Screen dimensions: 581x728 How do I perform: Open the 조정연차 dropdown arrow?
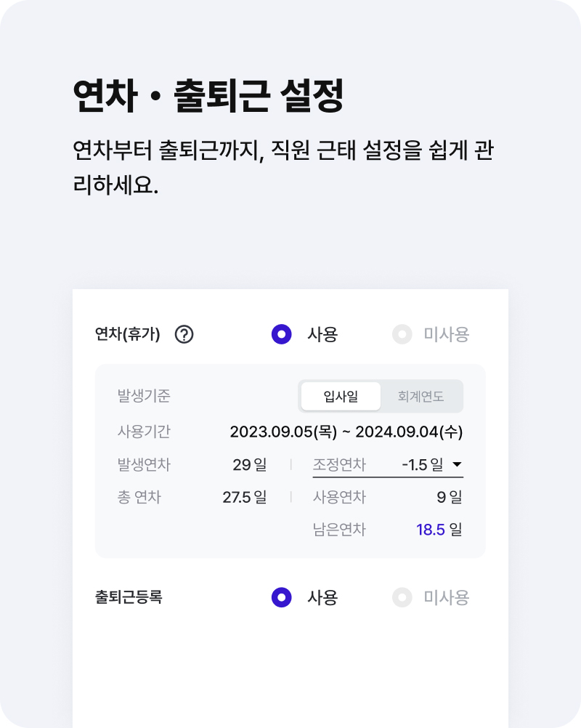[x=457, y=464]
